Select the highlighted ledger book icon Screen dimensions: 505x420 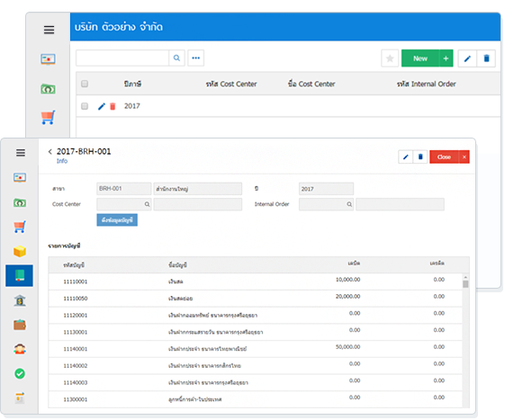[19, 276]
